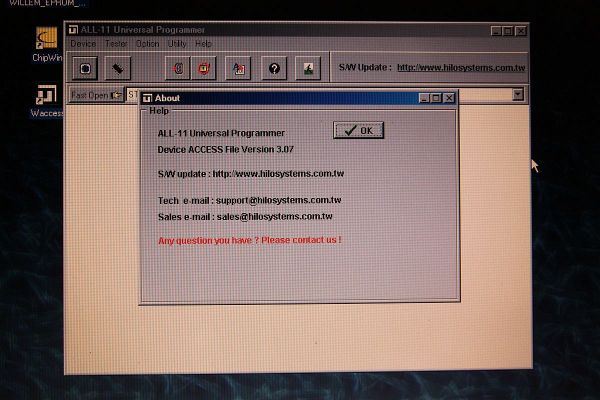Minimize the ALL-11 Universal Programmer window
Viewport: 600px width, 400px height.
coord(496,31)
